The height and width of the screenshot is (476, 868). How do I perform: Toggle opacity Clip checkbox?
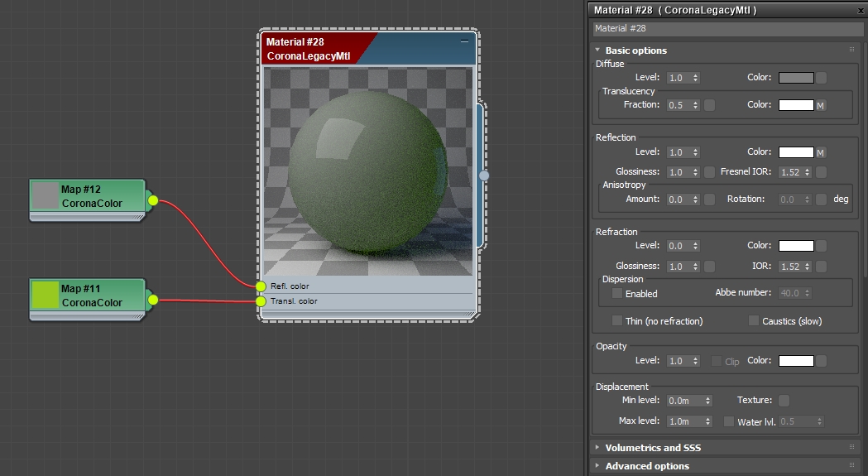pos(717,361)
